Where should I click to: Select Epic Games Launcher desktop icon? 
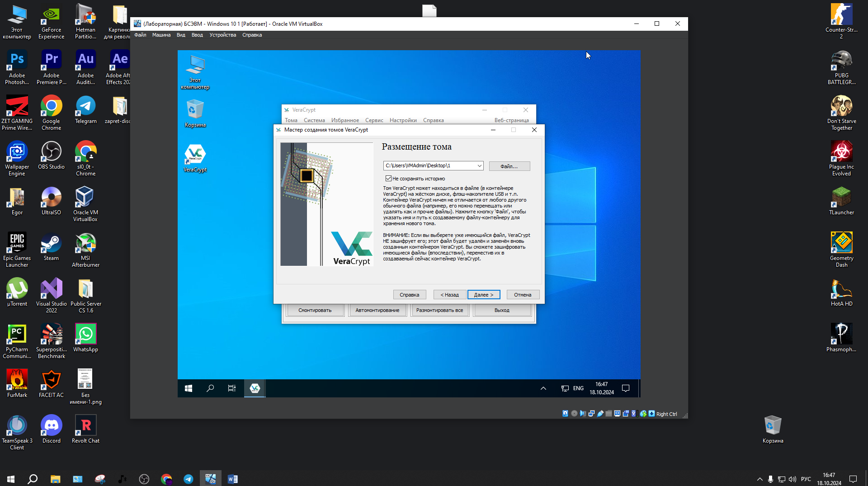click(x=17, y=250)
